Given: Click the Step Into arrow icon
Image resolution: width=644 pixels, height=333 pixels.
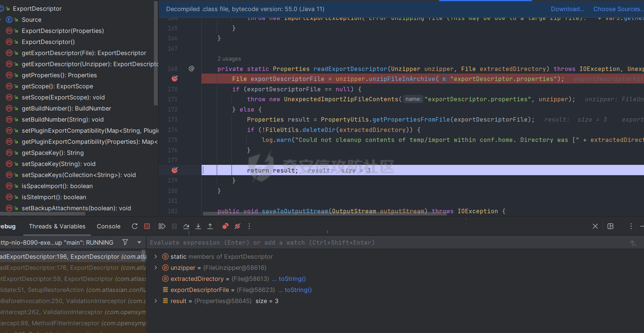Looking at the screenshot, I should coord(198,226).
